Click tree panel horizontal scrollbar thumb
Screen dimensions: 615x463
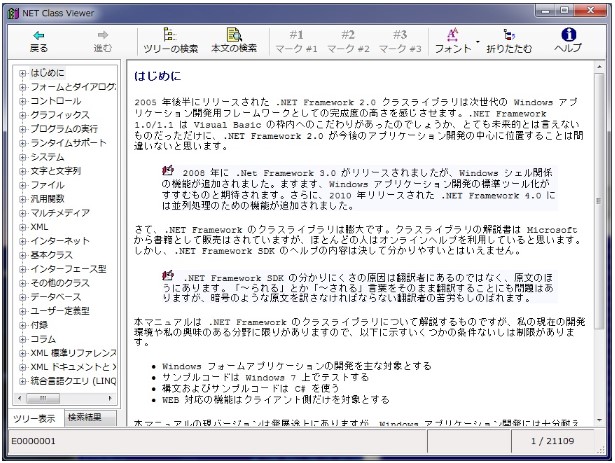43,399
